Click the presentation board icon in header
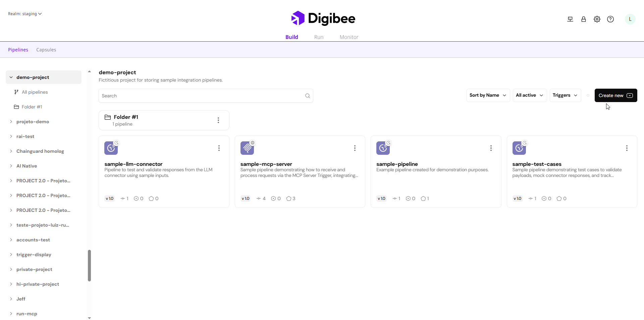Screen dimensions: 644x320 pyautogui.click(x=570, y=19)
